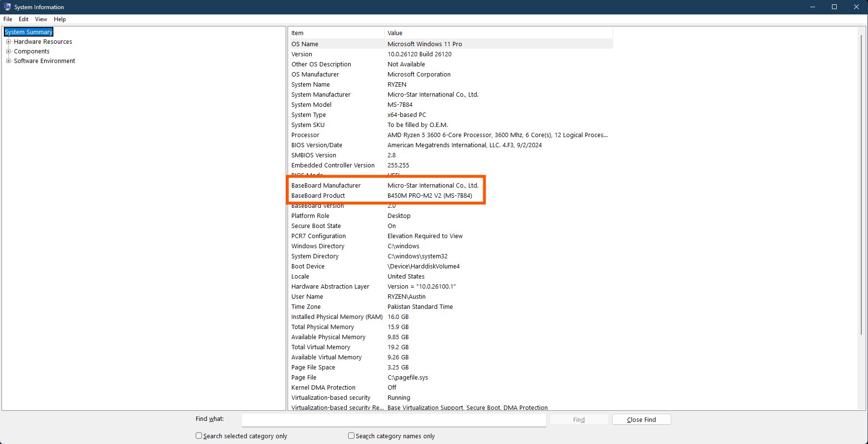Select the Total Physical Memory row
This screenshot has height=444, width=868.
pos(451,327)
